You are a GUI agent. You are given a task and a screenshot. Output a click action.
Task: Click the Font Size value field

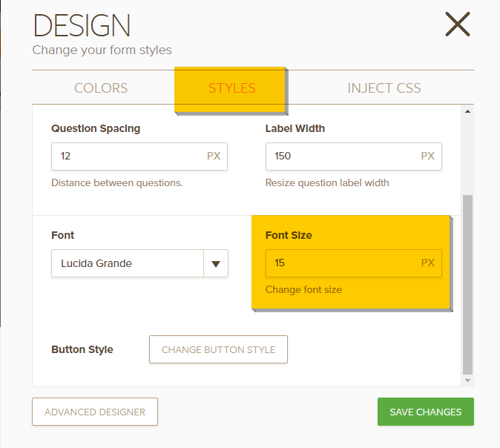coord(341,263)
